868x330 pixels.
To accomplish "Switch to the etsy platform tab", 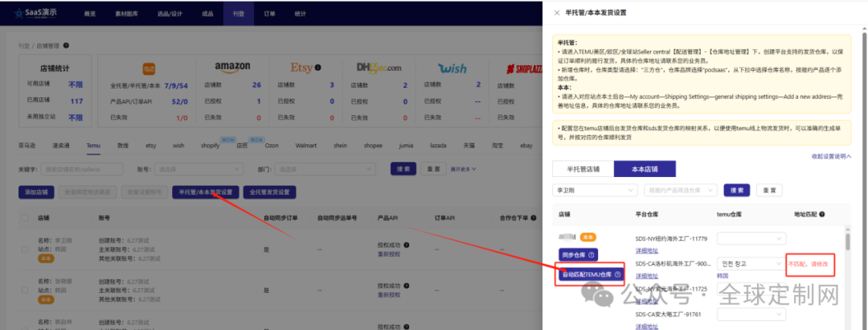I will (x=151, y=146).
